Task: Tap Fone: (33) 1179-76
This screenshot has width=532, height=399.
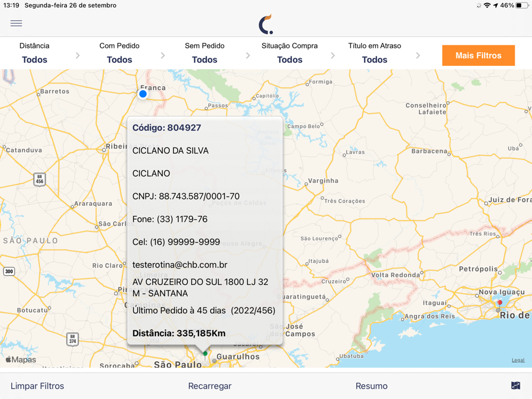Action: pos(170,219)
